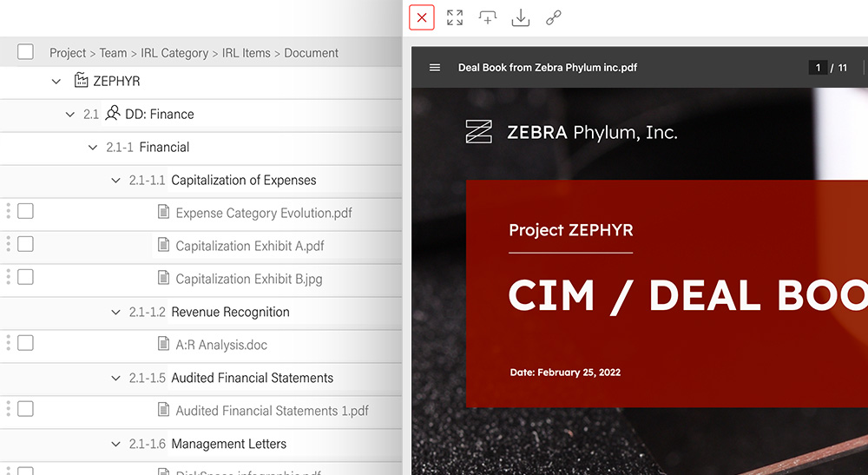Collapse 2.1-1.1 Capitalization of Expenses

[115, 181]
